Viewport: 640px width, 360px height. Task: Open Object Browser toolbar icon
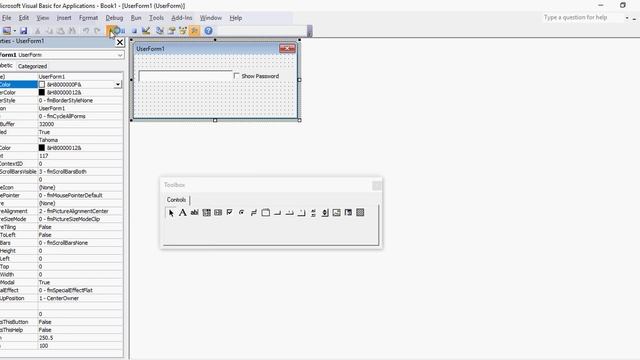point(182,31)
